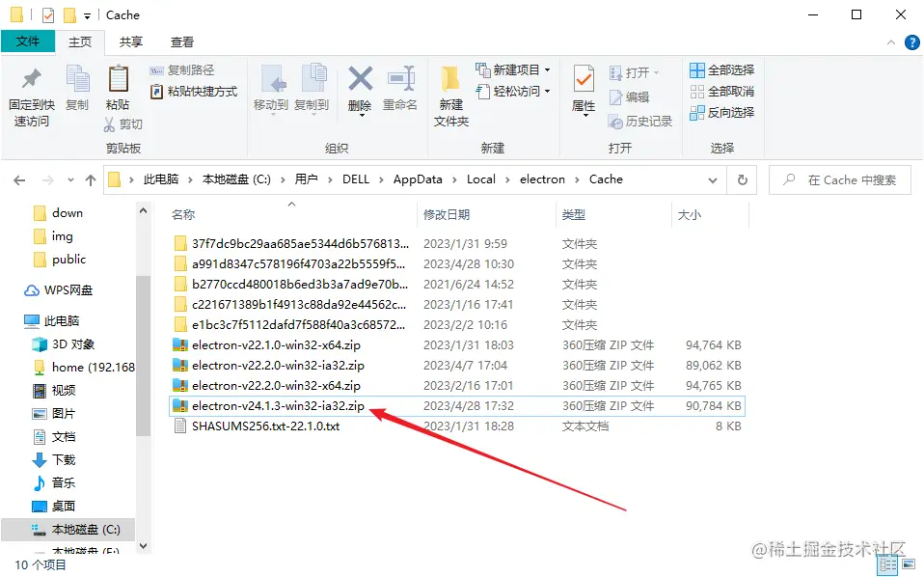The height and width of the screenshot is (577, 924).
Task: Open Quick Access Toolbar customize dropdown
Action: [x=87, y=15]
